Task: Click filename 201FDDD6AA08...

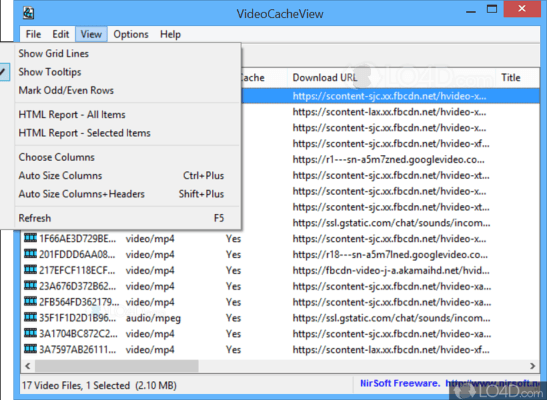Action: 77,255
